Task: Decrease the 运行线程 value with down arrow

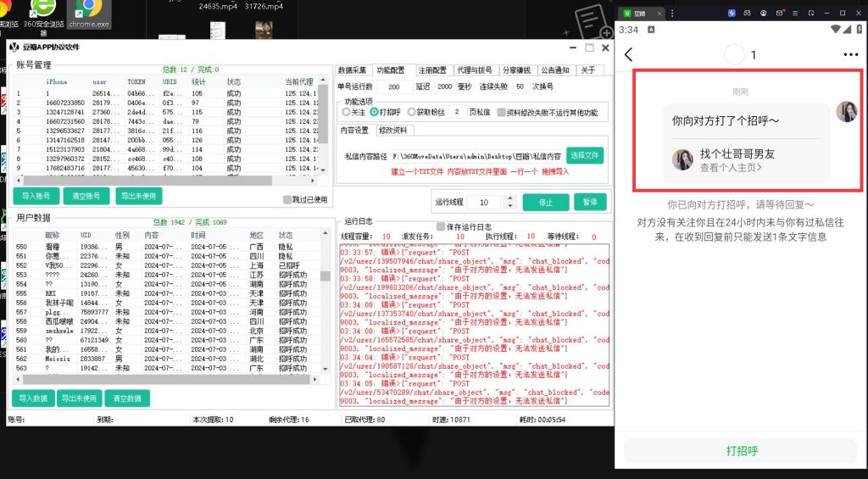Action: point(509,206)
